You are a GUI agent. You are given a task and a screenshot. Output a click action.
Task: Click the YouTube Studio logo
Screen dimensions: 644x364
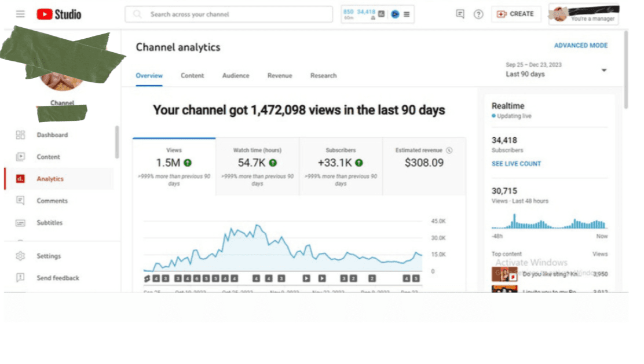point(58,14)
